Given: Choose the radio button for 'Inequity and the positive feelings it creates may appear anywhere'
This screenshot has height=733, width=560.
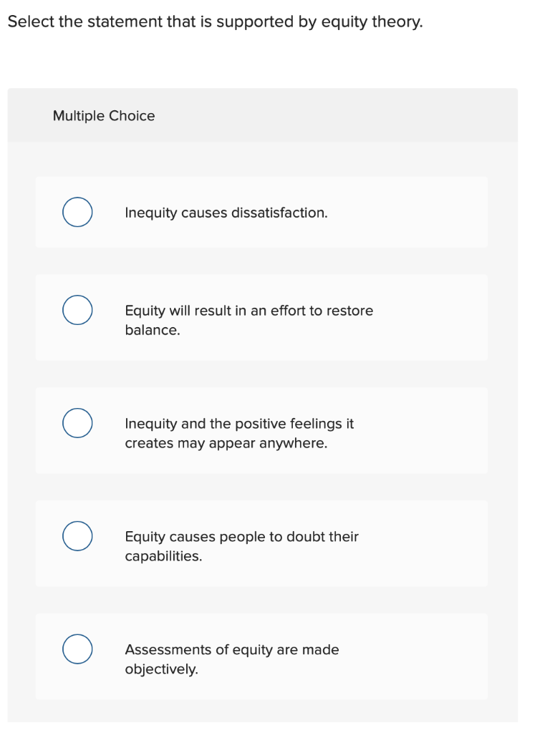Looking at the screenshot, I should [x=77, y=423].
